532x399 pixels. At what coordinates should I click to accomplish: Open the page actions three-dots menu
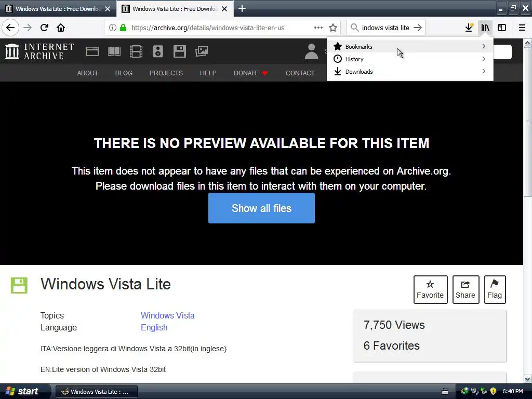[318, 28]
